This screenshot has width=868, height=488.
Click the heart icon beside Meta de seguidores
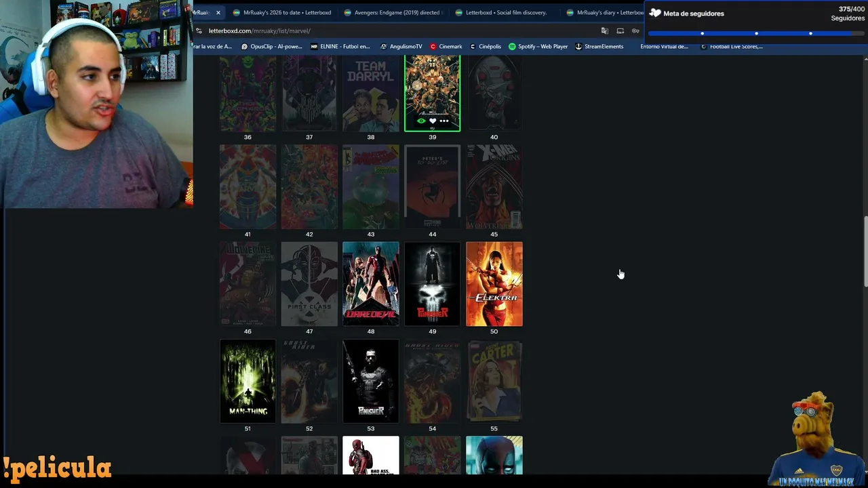tap(655, 13)
